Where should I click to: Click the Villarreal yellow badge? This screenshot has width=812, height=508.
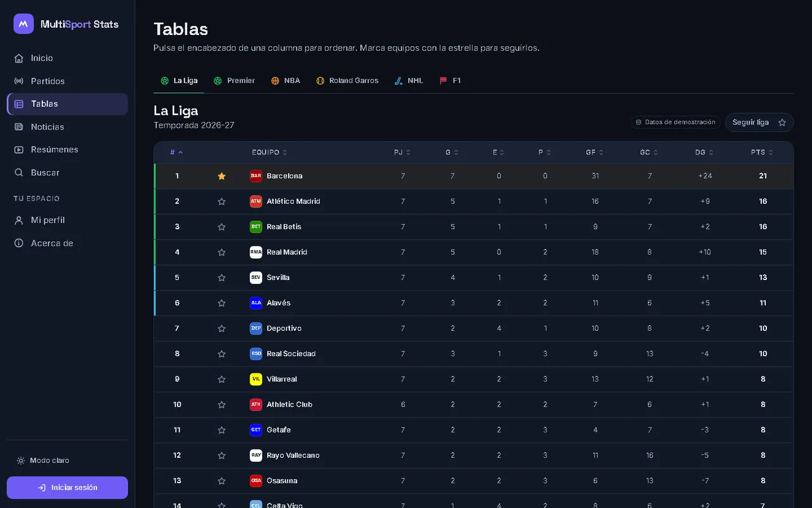coord(256,379)
